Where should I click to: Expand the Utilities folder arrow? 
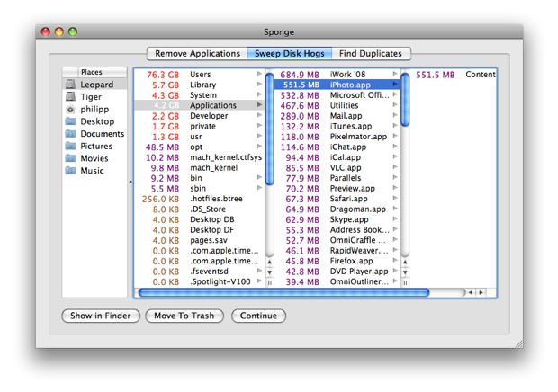point(395,104)
